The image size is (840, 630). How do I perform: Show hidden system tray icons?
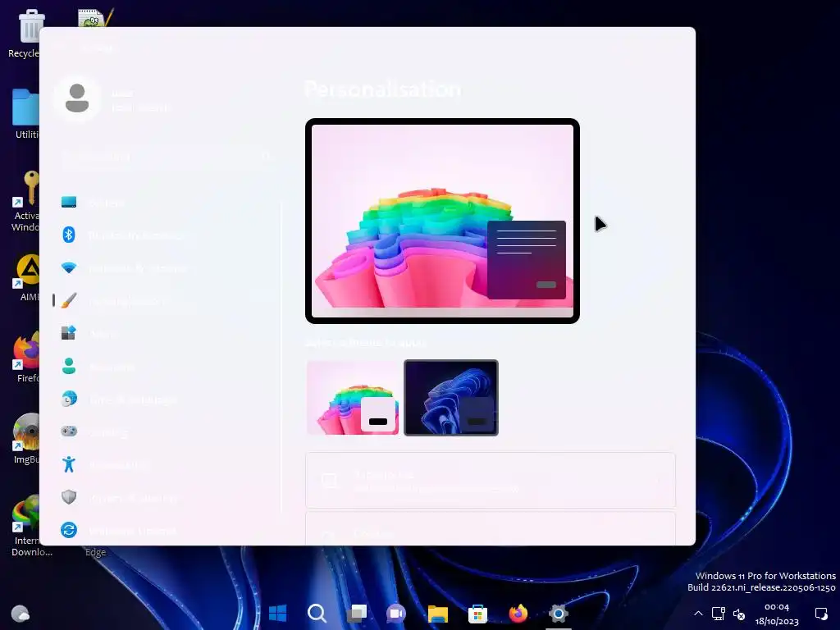[698, 614]
